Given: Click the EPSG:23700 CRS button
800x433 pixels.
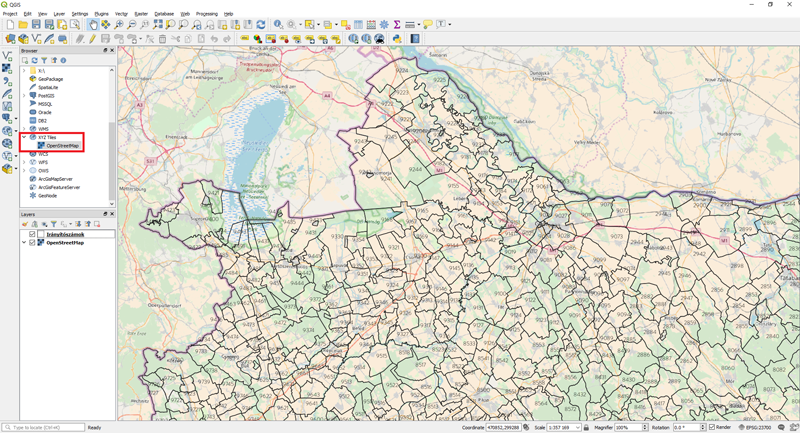Looking at the screenshot, I should tap(755, 427).
